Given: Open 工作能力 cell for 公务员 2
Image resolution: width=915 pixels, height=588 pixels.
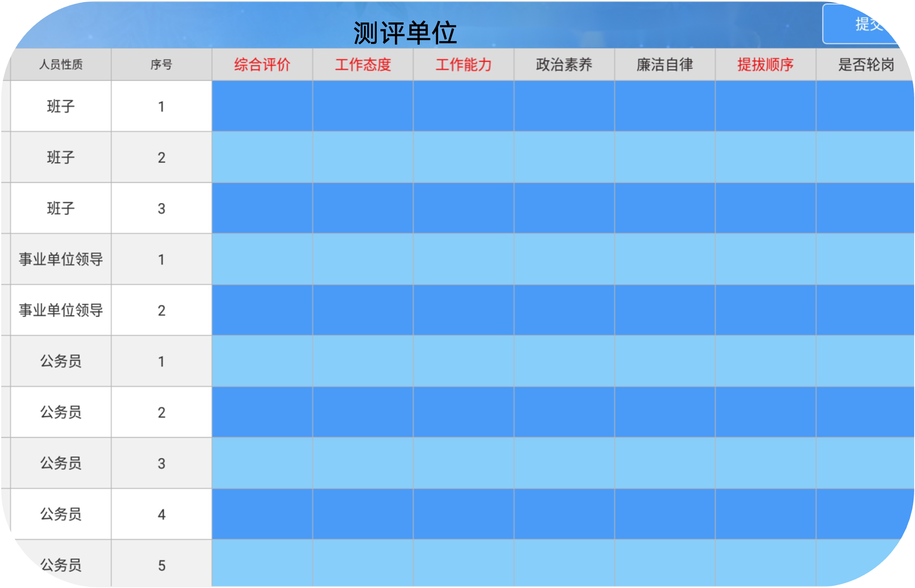Looking at the screenshot, I should [x=463, y=412].
